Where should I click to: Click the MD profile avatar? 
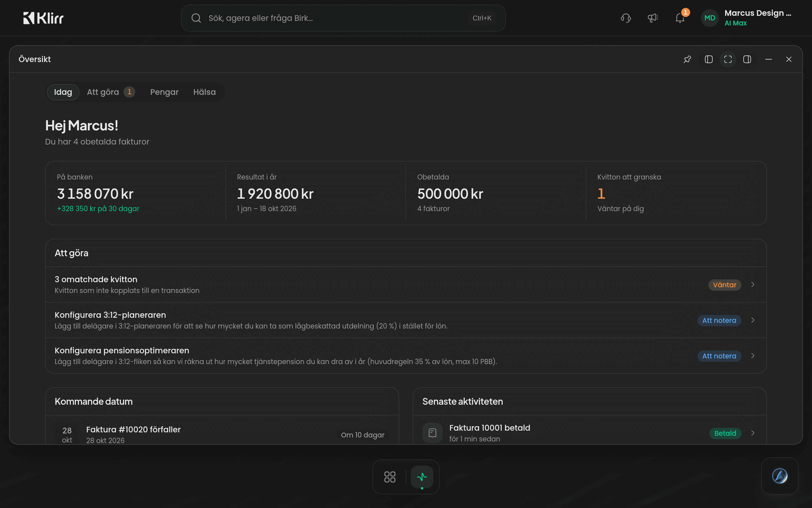coord(710,18)
